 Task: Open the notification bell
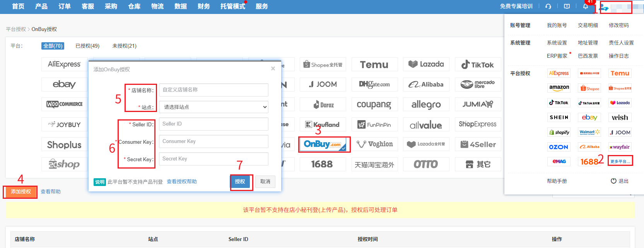[586, 6]
